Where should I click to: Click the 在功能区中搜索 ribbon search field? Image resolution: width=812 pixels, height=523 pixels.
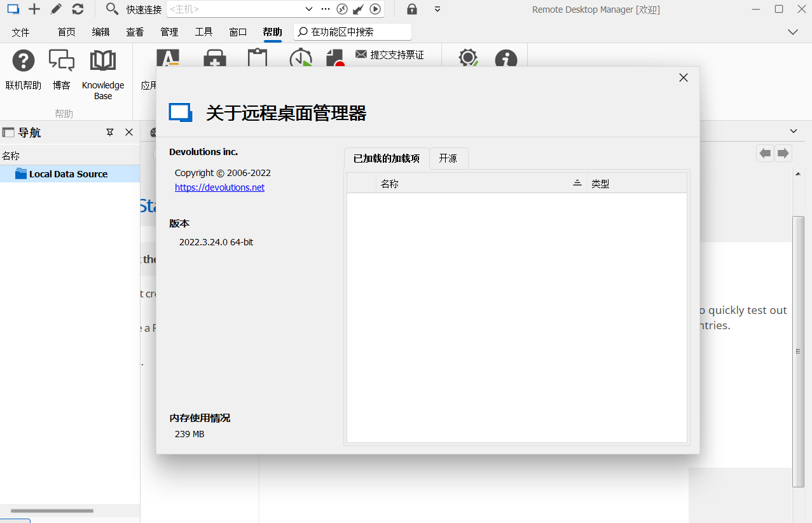[x=353, y=32]
